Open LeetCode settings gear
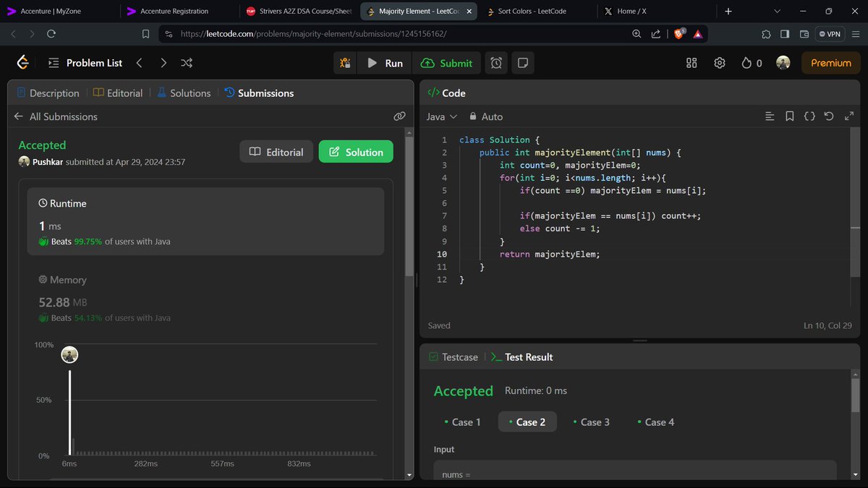The width and height of the screenshot is (868, 488). click(x=720, y=63)
